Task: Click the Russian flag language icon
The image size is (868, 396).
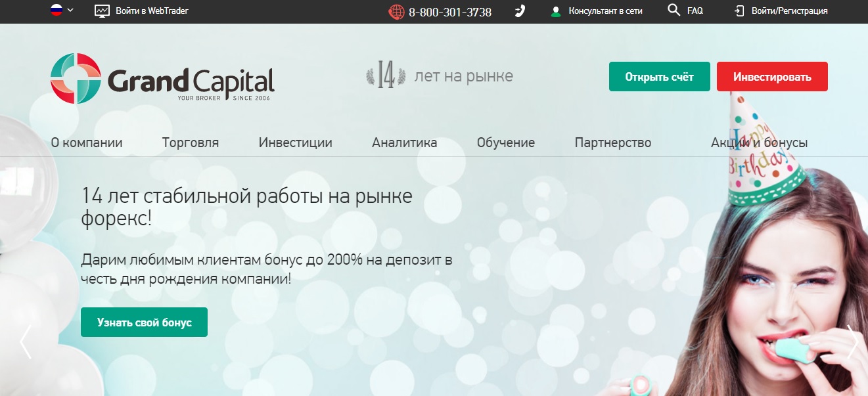Action: point(57,11)
